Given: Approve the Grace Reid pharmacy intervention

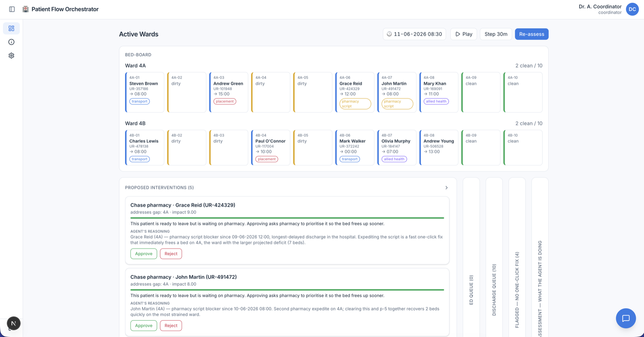Looking at the screenshot, I should click(144, 254).
